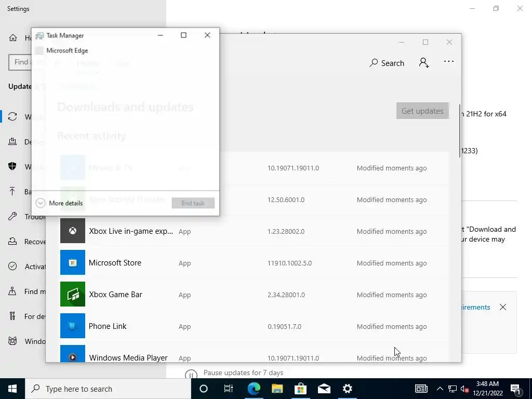
Task: Select the Microsoft Store row name
Action: pos(115,262)
